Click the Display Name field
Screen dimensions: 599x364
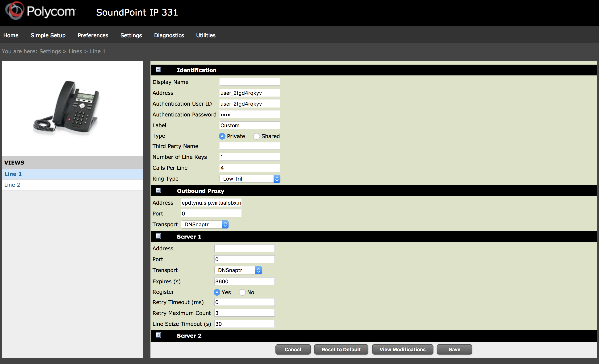pyautogui.click(x=250, y=82)
